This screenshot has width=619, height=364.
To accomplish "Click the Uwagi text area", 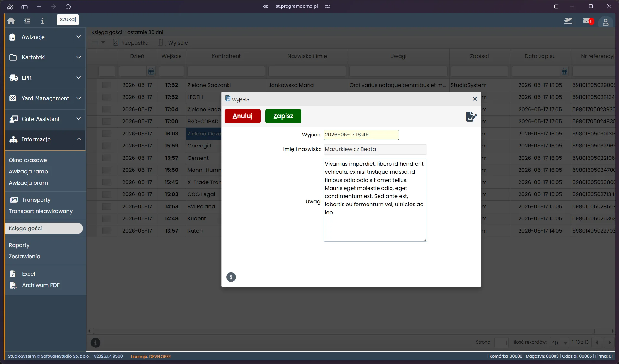I will click(x=375, y=200).
